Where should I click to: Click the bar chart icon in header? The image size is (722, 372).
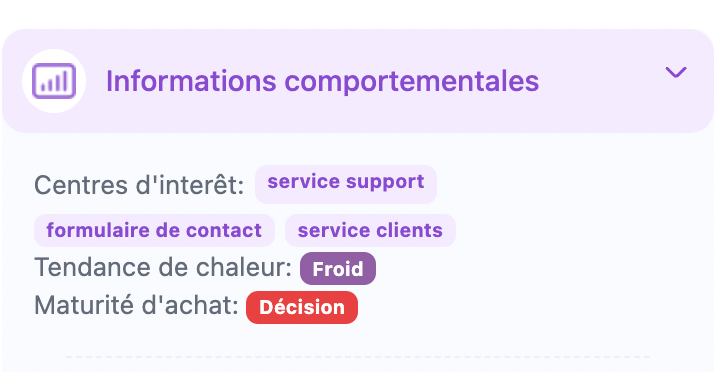click(x=54, y=81)
